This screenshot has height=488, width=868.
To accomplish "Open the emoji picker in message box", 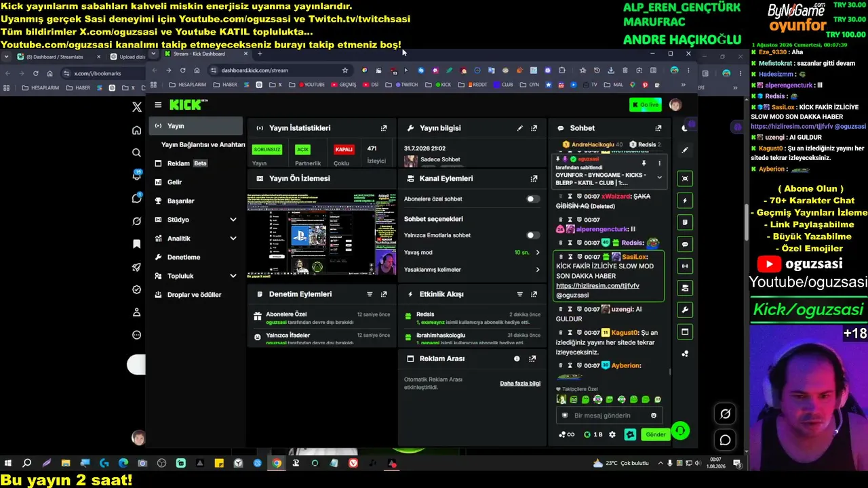I will (654, 415).
